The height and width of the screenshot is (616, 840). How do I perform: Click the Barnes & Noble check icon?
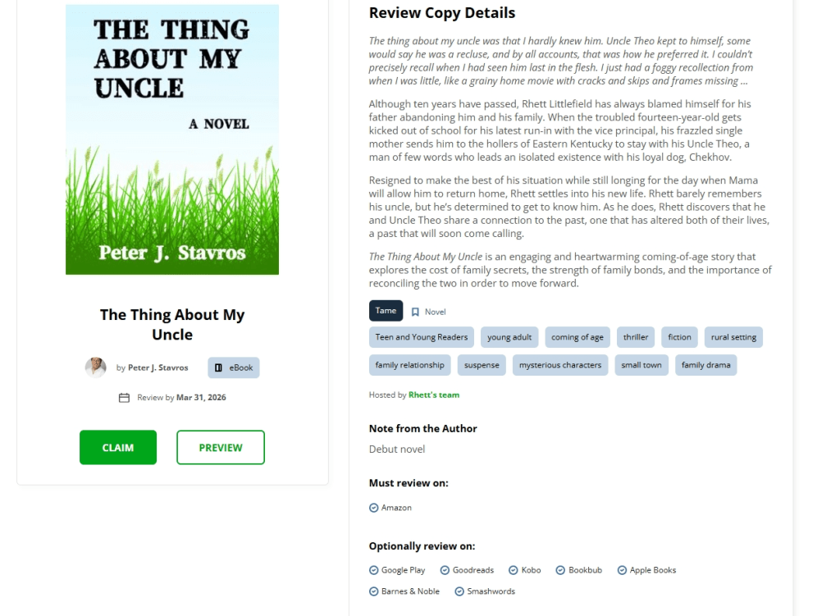[374, 591]
